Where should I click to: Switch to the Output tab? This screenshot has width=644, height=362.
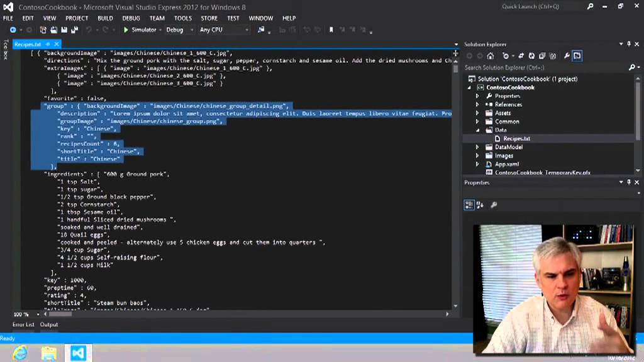49,325
